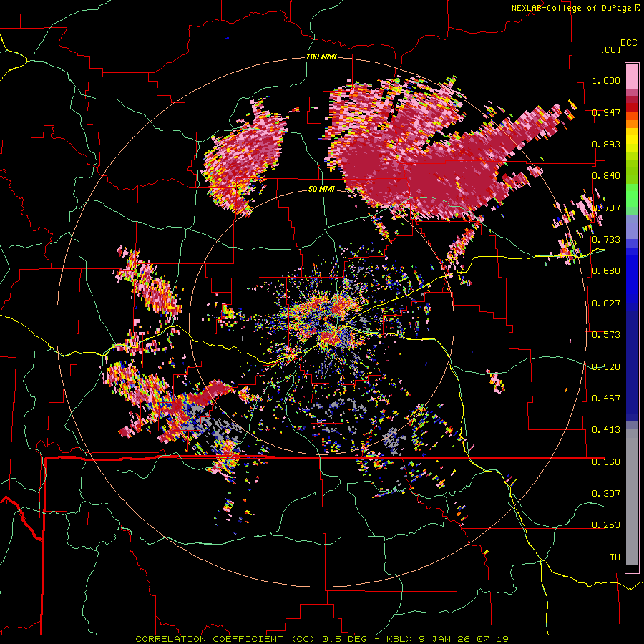Click the 0.573 color scale value

click(606, 335)
